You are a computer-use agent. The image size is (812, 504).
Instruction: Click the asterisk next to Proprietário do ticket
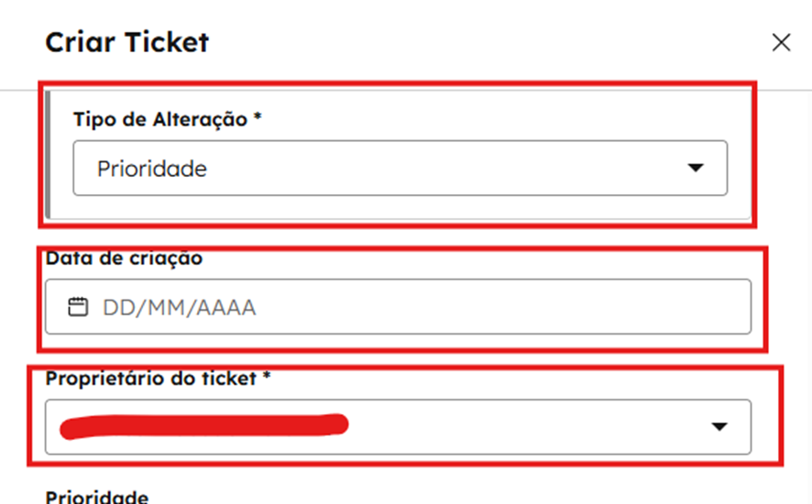pos(267,378)
